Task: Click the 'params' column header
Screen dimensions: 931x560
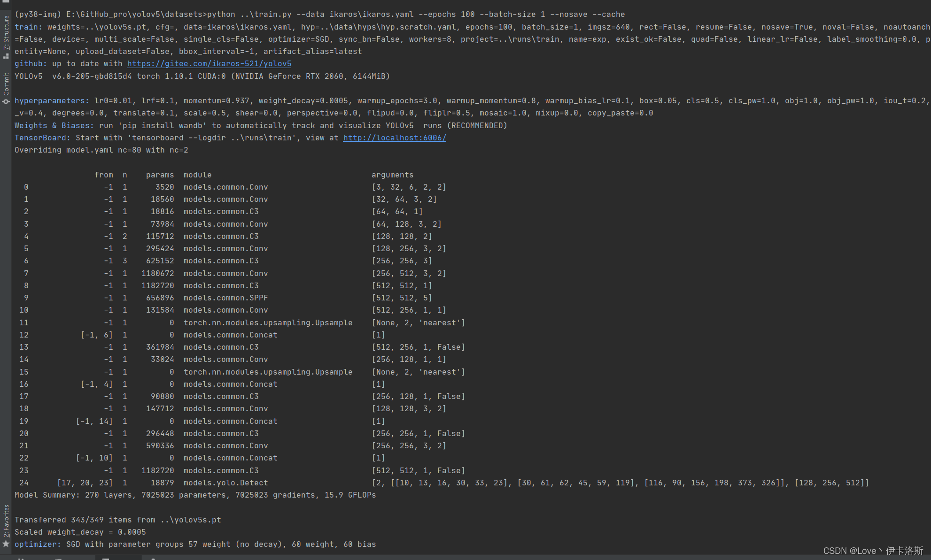Action: (x=160, y=175)
